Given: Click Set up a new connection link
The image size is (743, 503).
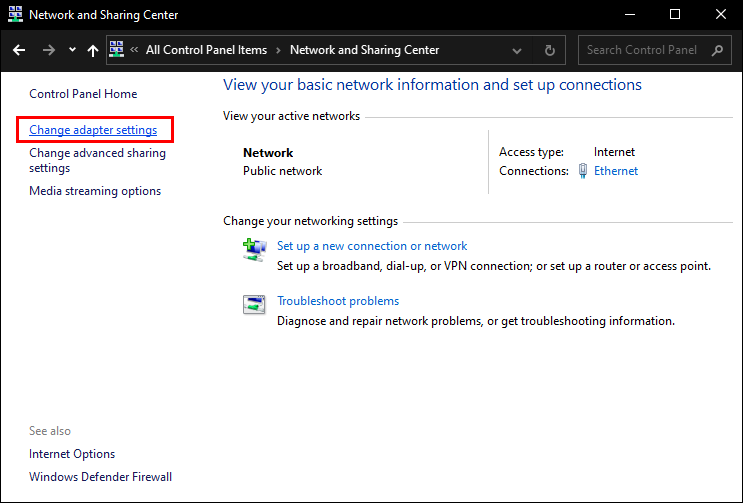Looking at the screenshot, I should pyautogui.click(x=372, y=245).
